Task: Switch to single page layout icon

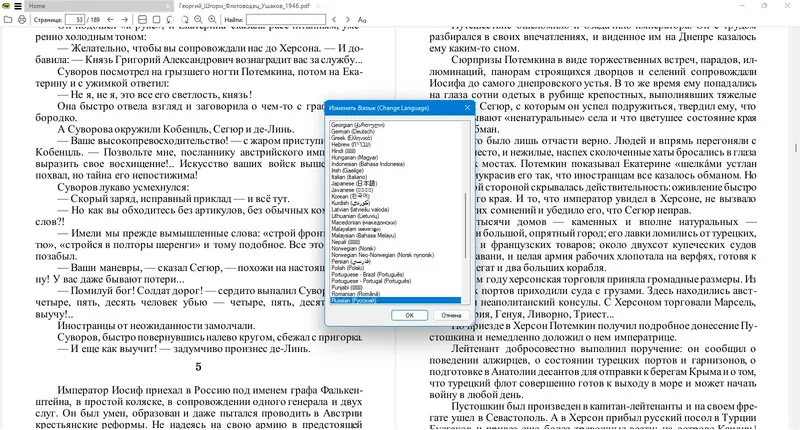Action: point(157,19)
